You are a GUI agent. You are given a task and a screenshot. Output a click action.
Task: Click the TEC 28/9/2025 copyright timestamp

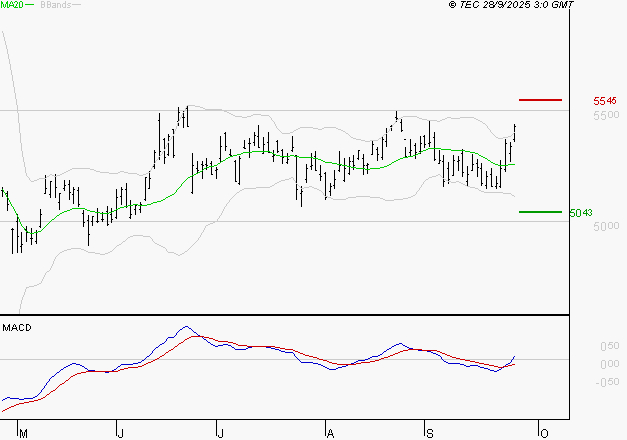pyautogui.click(x=511, y=5)
